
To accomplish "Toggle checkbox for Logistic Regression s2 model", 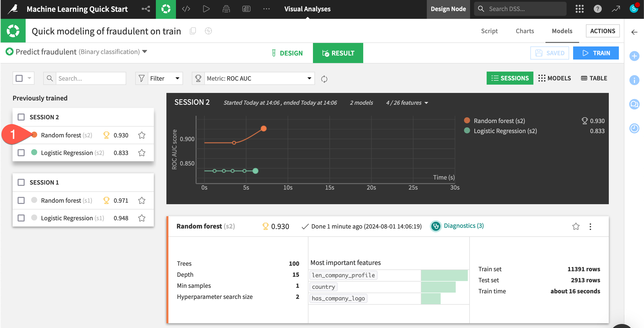I will click(21, 152).
